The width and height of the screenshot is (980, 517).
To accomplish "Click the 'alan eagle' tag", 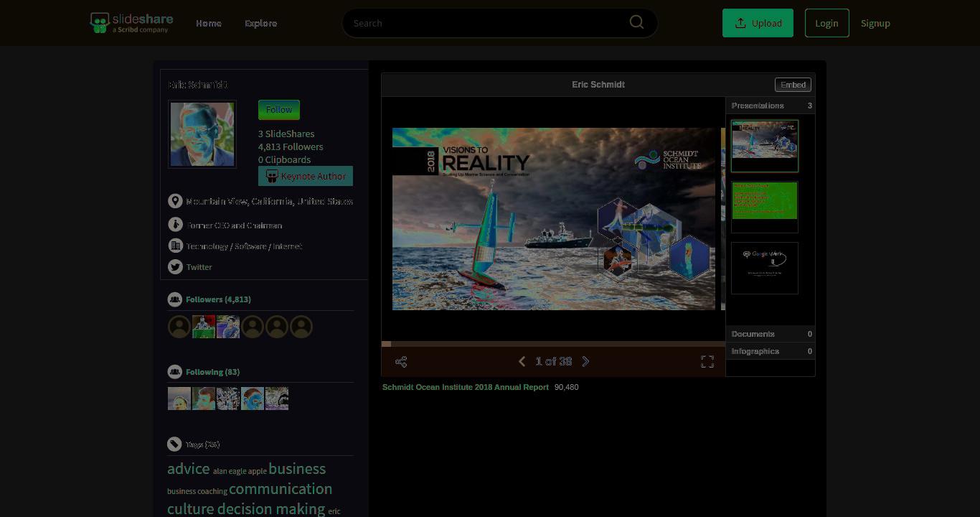I will tap(230, 471).
